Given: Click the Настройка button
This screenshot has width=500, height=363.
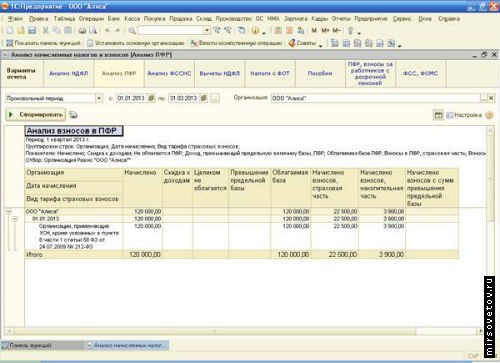Looking at the screenshot, I should pyautogui.click(x=464, y=115).
